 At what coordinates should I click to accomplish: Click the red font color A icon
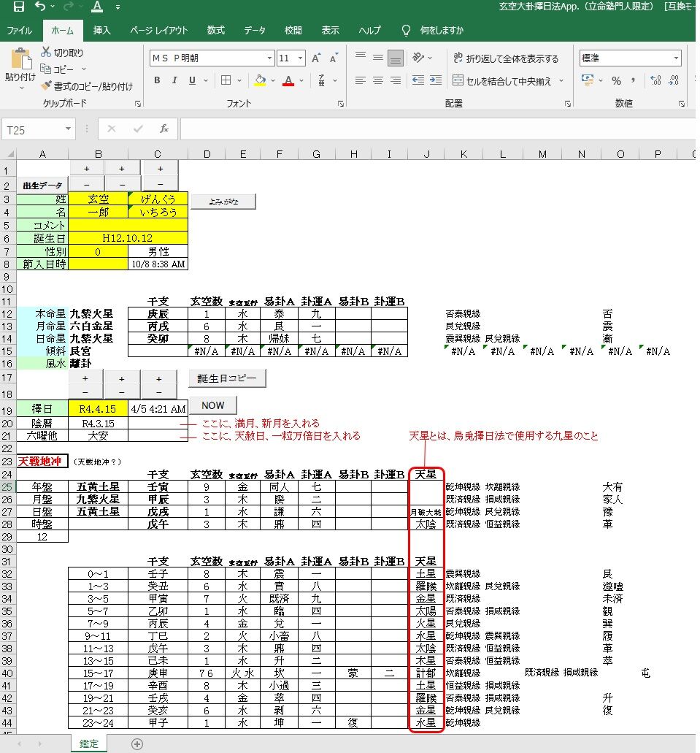click(288, 80)
